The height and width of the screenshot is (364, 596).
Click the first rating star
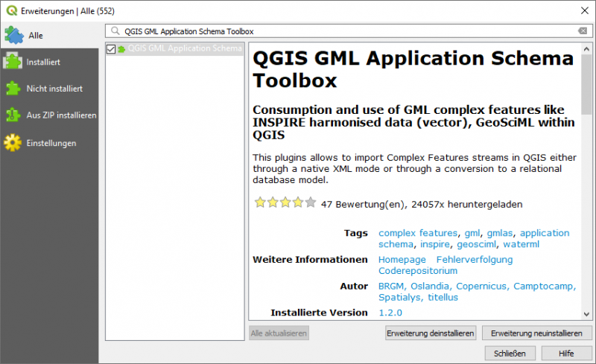260,202
